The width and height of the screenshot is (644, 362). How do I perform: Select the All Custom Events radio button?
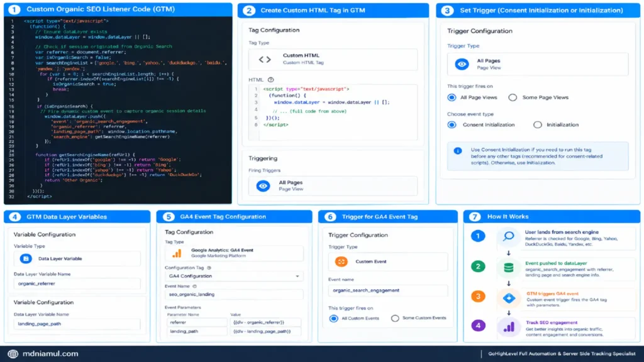coord(333,318)
